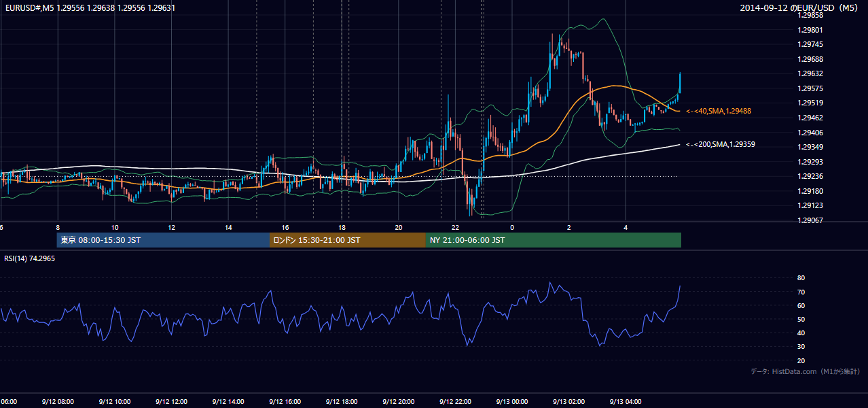
Task: Click price axis value 1.29858
Action: point(810,15)
